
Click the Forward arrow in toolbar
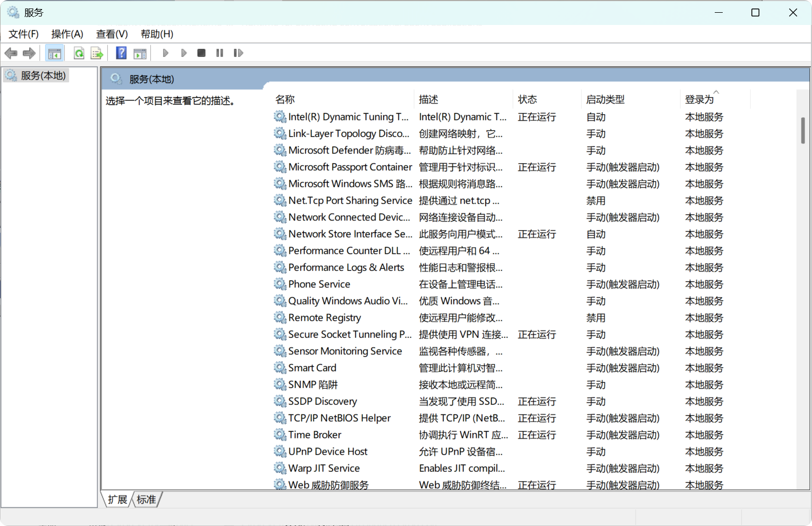(x=29, y=53)
